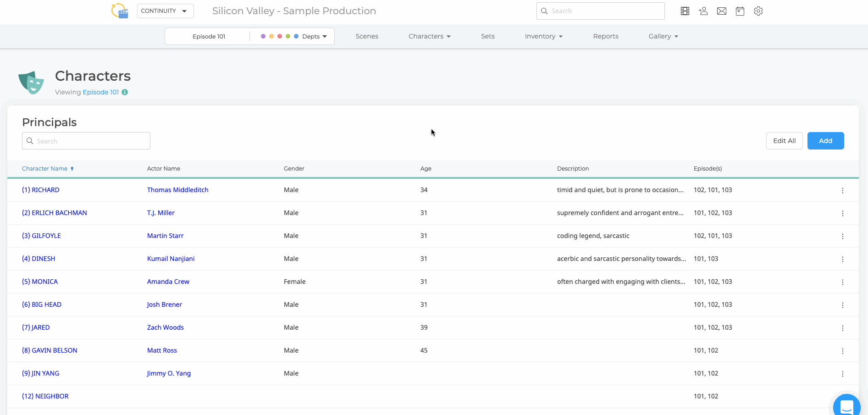Click RICHARD's description text cell

pyautogui.click(x=620, y=190)
